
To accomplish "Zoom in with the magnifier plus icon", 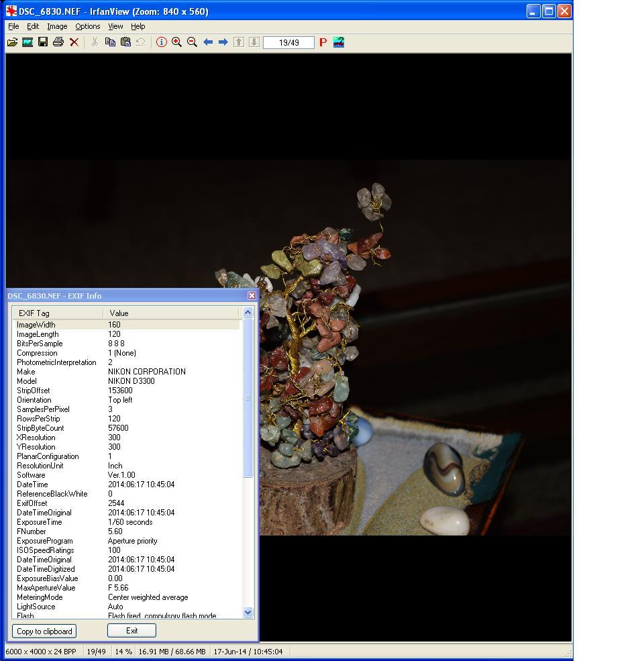I will tap(176, 42).
